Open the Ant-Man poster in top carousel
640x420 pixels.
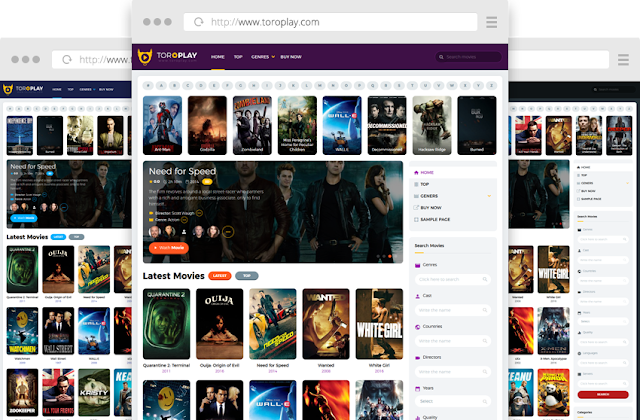coord(162,125)
